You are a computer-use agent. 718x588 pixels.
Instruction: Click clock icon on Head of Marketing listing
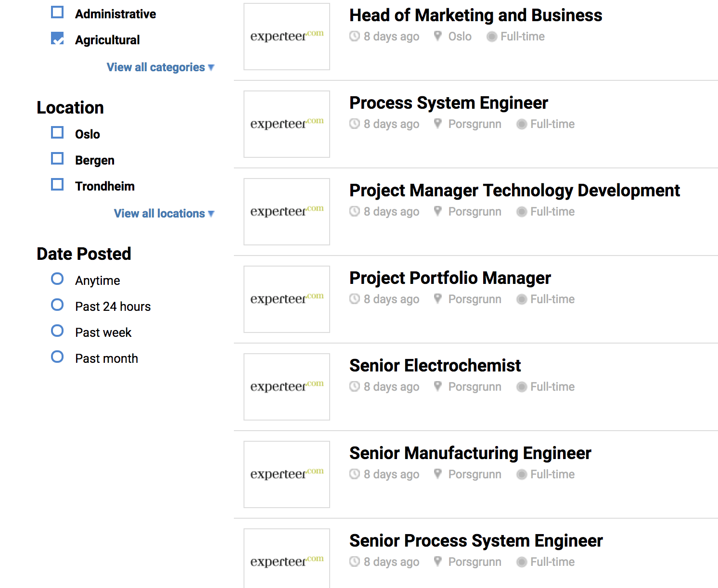(x=355, y=36)
